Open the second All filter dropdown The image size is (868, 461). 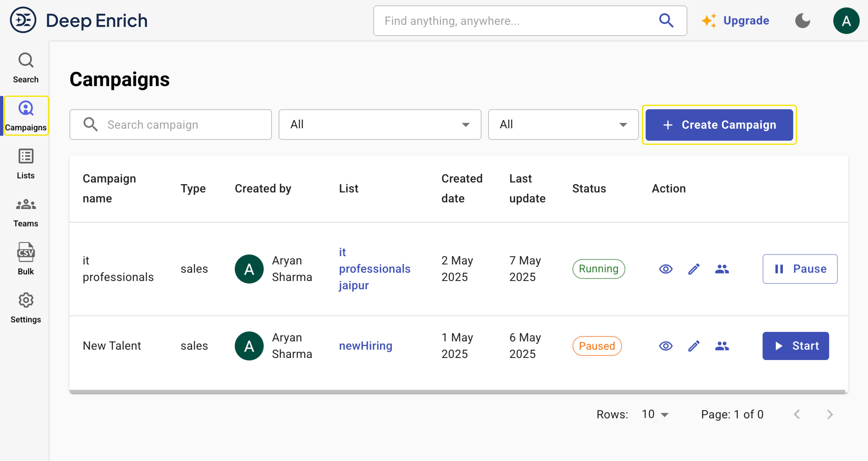click(x=563, y=124)
